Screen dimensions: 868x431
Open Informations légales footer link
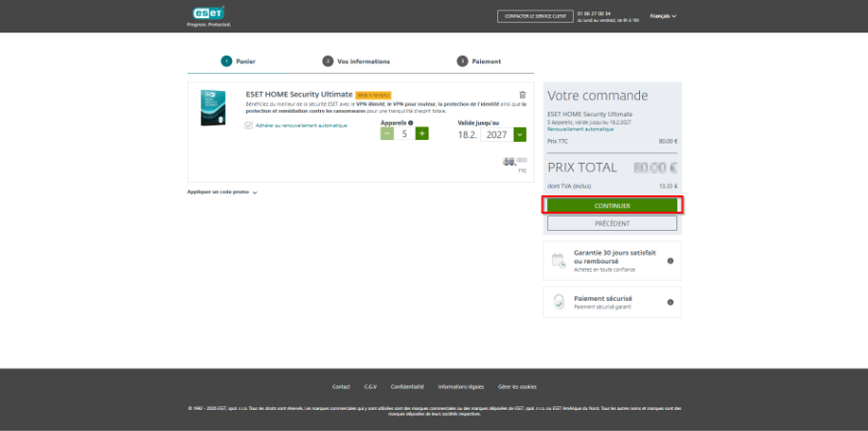tap(461, 387)
